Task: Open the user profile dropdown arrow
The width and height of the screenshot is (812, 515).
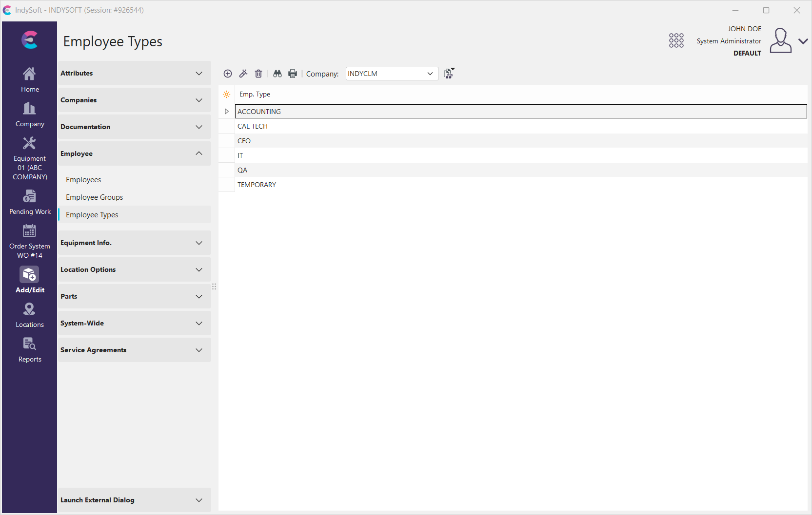Action: coord(803,41)
